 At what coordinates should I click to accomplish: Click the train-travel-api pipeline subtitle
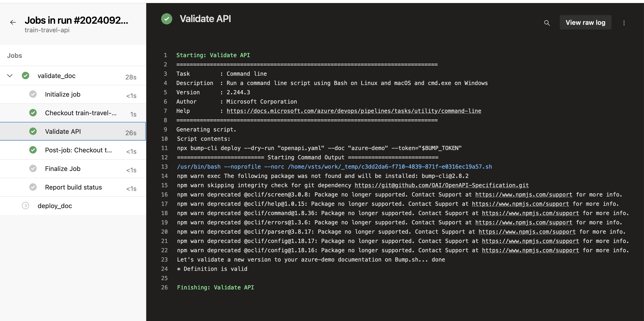tap(47, 30)
